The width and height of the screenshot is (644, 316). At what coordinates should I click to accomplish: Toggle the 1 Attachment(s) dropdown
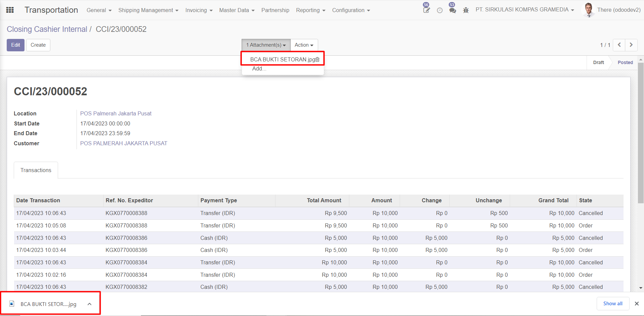266,45
